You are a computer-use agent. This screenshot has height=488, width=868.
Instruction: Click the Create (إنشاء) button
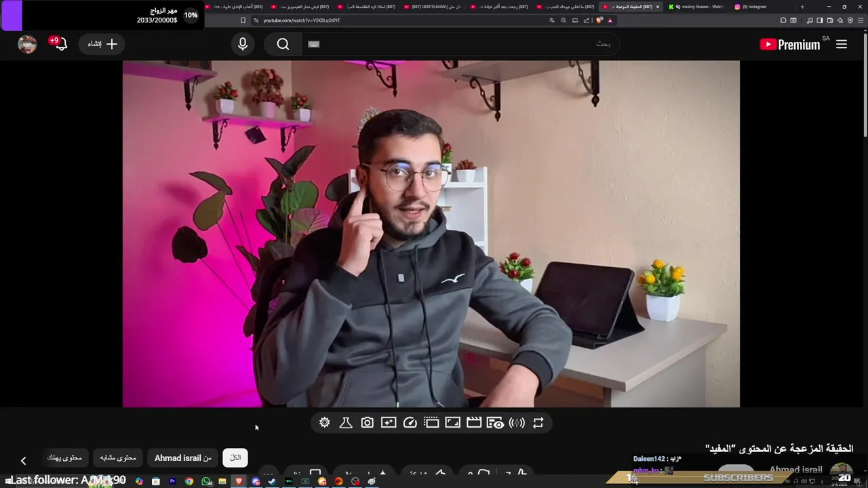[x=102, y=44]
